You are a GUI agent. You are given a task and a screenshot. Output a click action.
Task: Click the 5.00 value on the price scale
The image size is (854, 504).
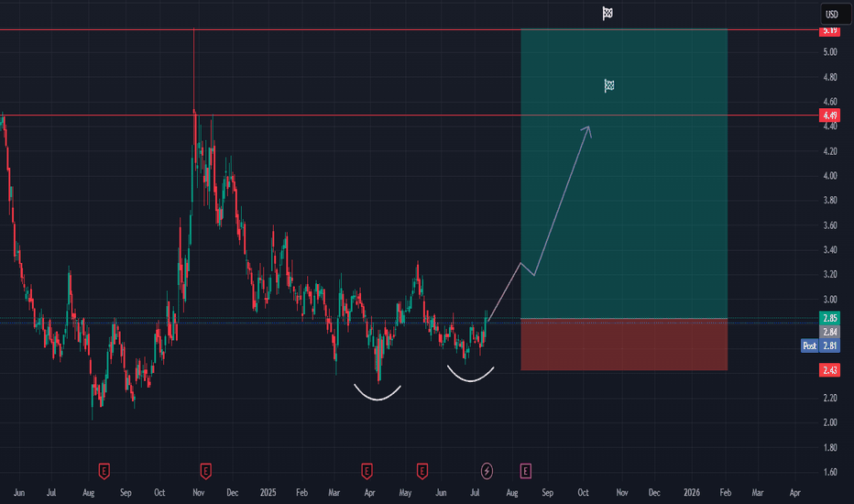(x=830, y=52)
